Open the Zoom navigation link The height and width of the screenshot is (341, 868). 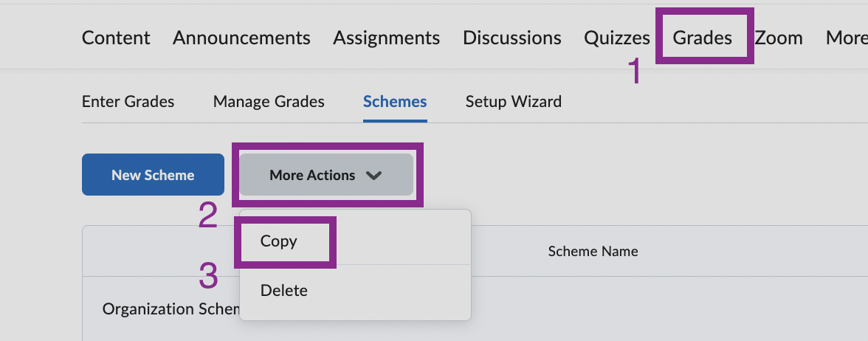click(x=779, y=38)
